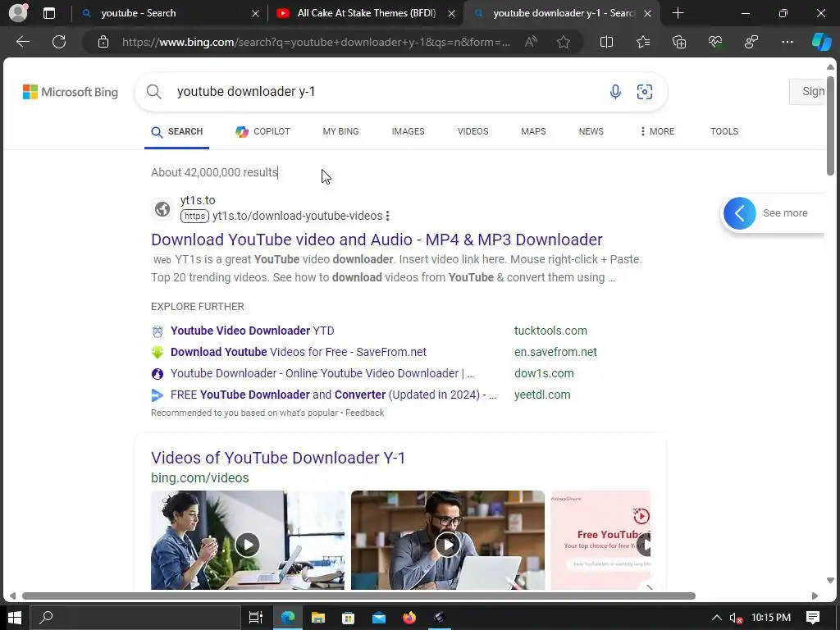Expand the More search categories menu
The height and width of the screenshot is (630, 840).
pos(657,131)
